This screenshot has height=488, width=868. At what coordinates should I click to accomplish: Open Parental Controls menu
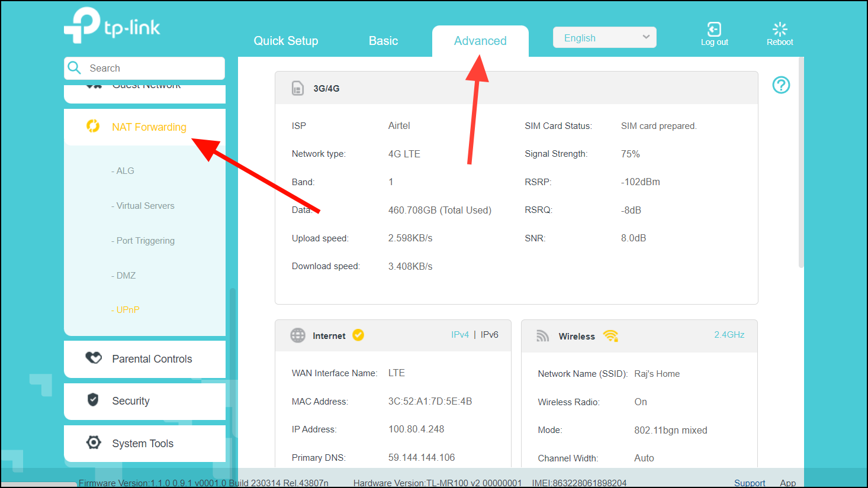click(x=144, y=359)
